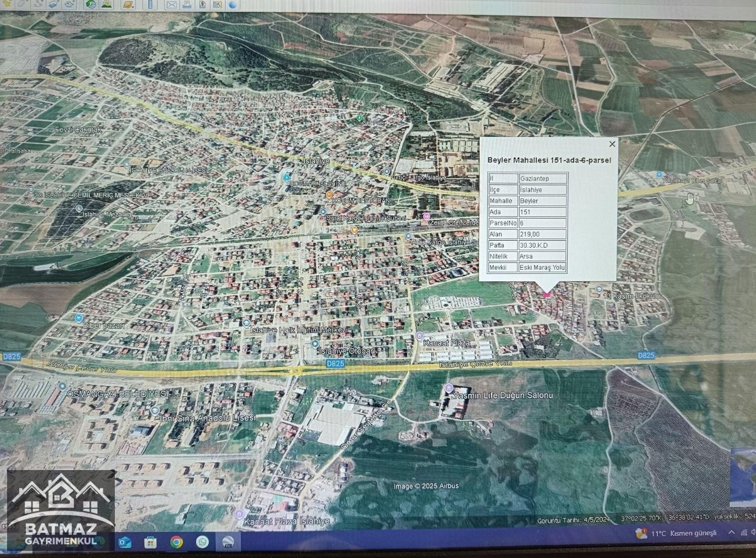Click the Osmangazi Belediyesi placemark
Screen dimensions: 756x558
pyautogui.click(x=62, y=386)
